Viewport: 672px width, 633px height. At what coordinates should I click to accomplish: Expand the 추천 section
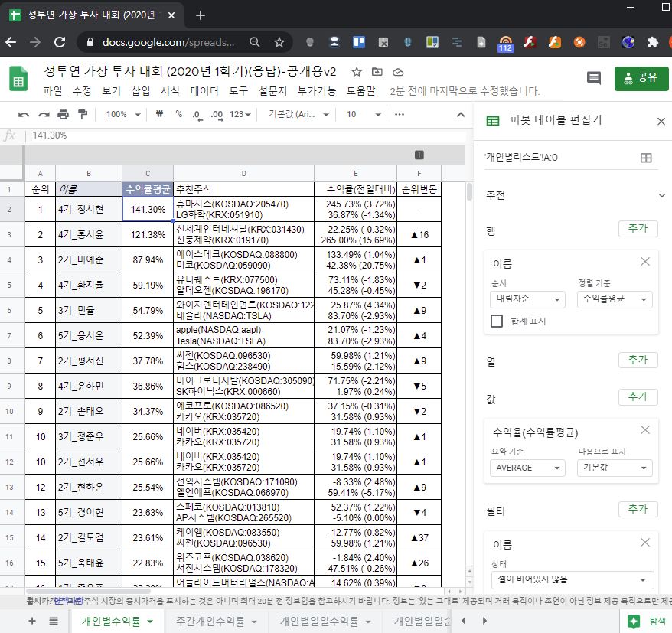pyautogui.click(x=662, y=195)
